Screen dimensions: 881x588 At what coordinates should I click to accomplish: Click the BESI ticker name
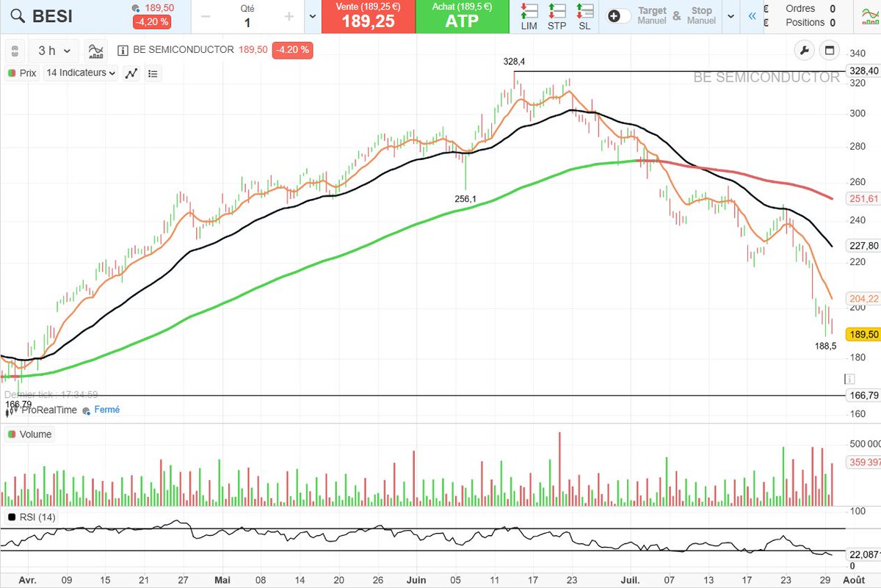[52, 16]
